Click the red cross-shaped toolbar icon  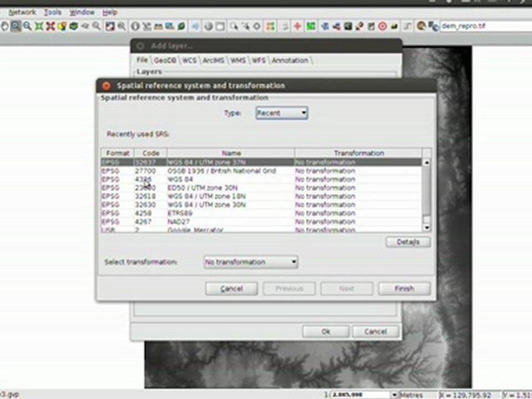(x=298, y=26)
